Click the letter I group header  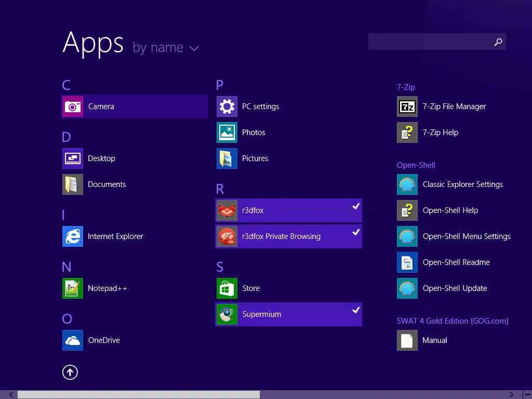63,215
